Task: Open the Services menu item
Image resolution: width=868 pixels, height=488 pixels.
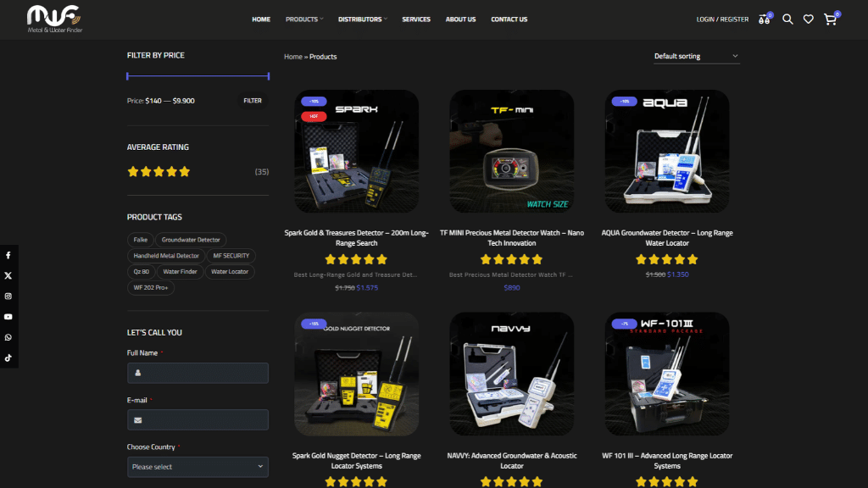Action: coord(416,19)
